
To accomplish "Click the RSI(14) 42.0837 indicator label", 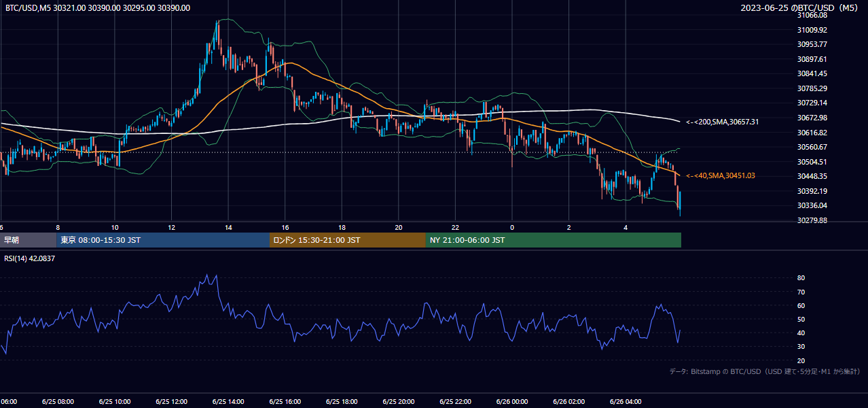I will click(x=30, y=258).
